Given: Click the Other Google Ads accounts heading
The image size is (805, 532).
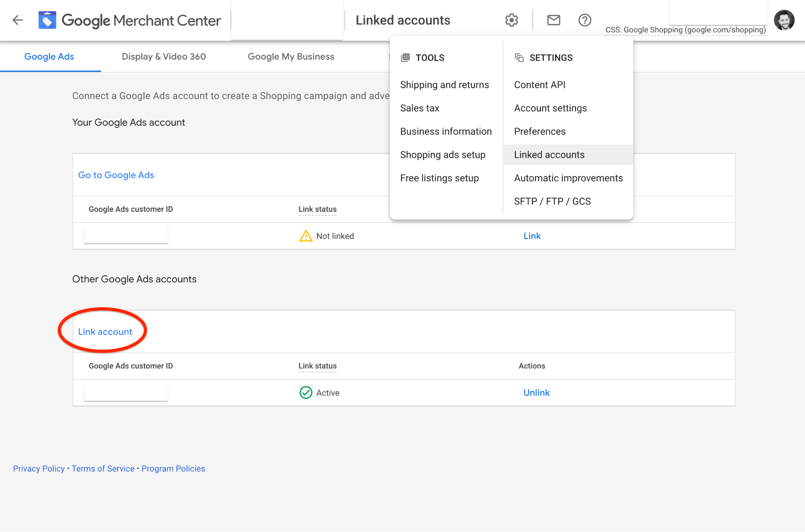Looking at the screenshot, I should tap(134, 279).
